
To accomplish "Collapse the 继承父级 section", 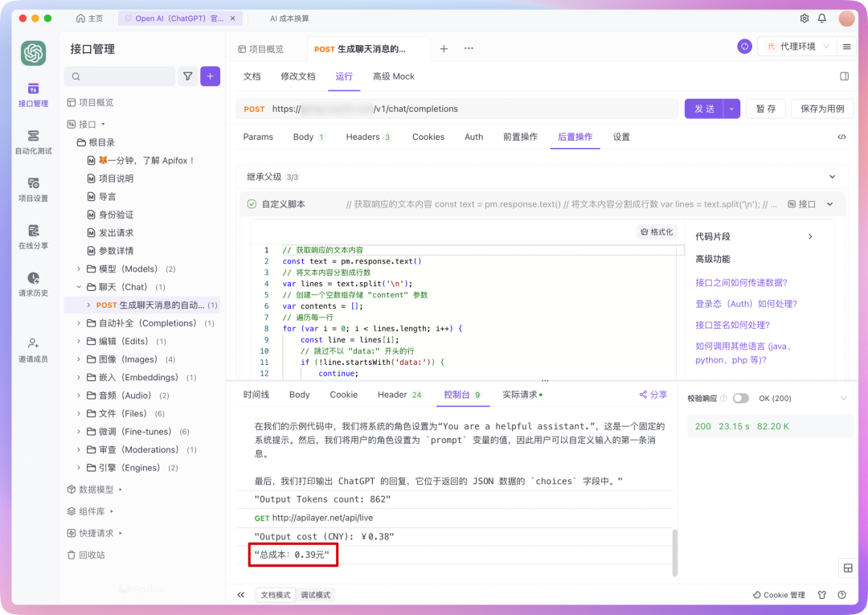I will point(832,177).
